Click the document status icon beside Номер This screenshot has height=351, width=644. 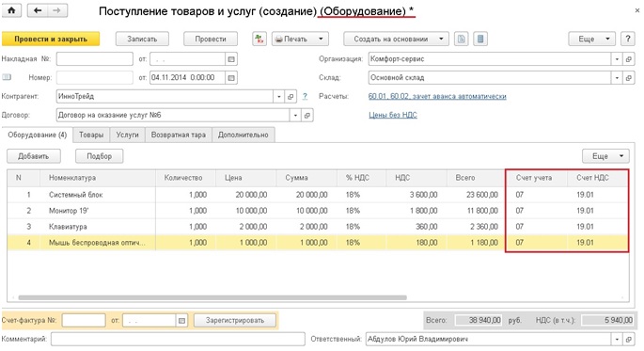pos(7,77)
